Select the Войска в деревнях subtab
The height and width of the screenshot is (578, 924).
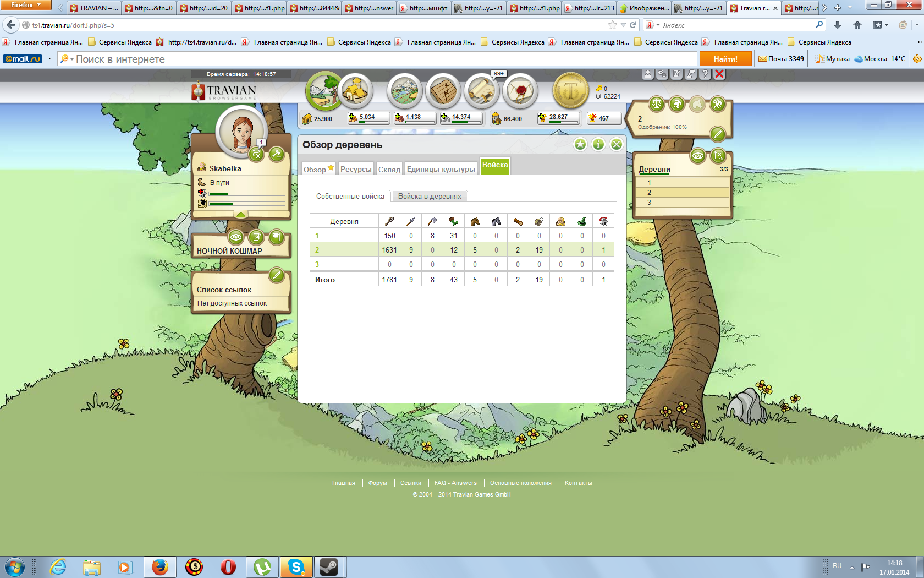coord(430,196)
